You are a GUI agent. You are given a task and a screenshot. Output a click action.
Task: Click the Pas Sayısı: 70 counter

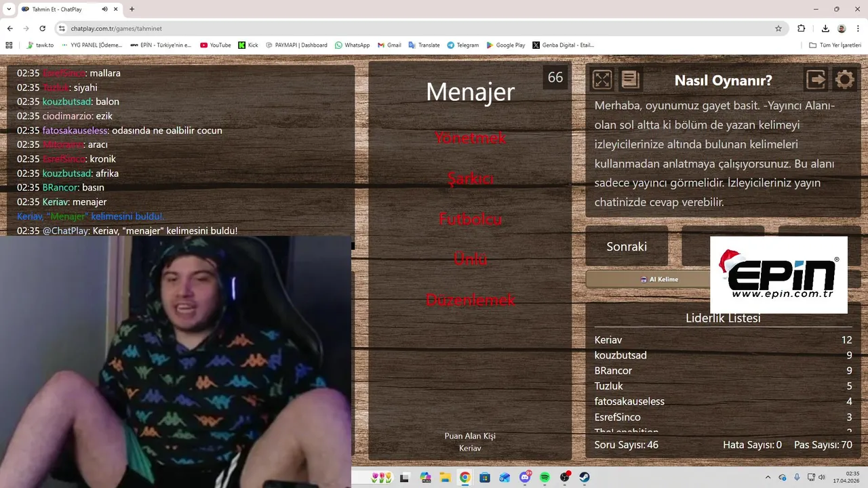point(823,445)
